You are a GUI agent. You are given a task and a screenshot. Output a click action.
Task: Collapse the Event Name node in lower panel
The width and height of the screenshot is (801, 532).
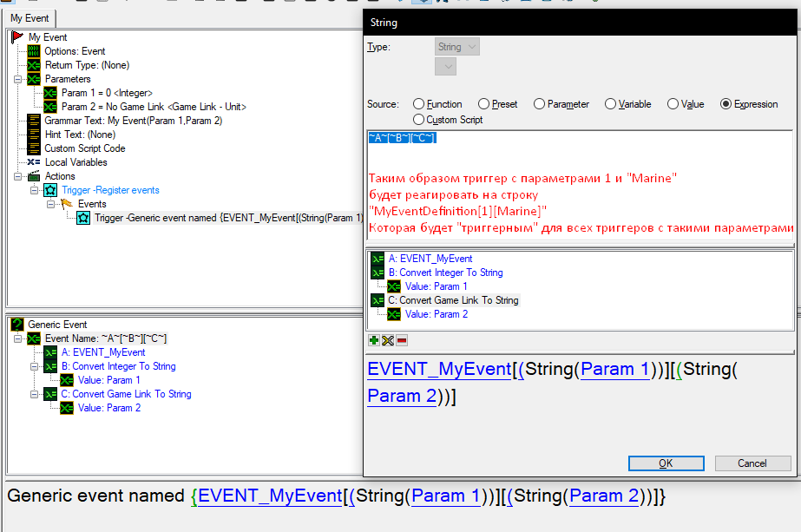point(17,338)
